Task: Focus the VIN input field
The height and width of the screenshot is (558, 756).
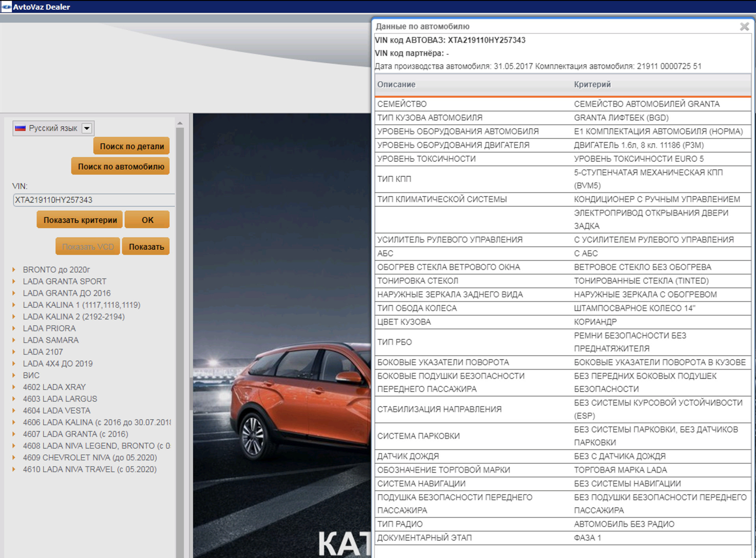Action: tap(94, 200)
